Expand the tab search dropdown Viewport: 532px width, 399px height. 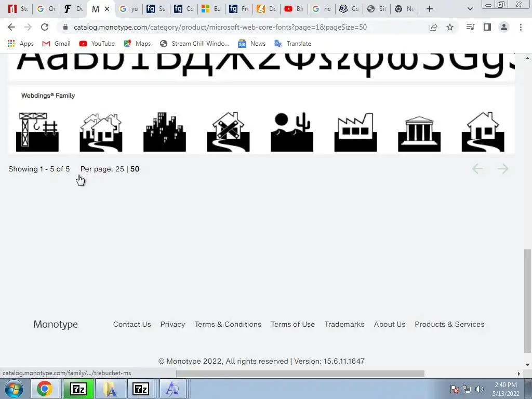coord(470,9)
